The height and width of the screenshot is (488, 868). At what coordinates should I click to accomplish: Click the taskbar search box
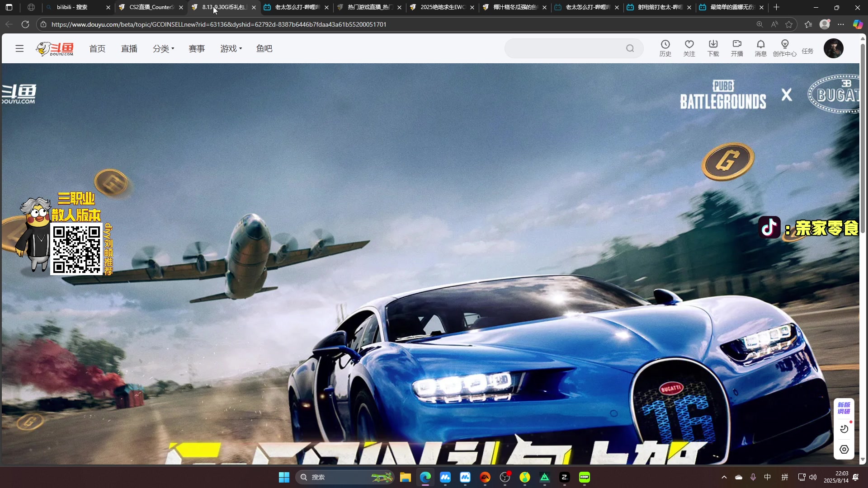tap(344, 477)
